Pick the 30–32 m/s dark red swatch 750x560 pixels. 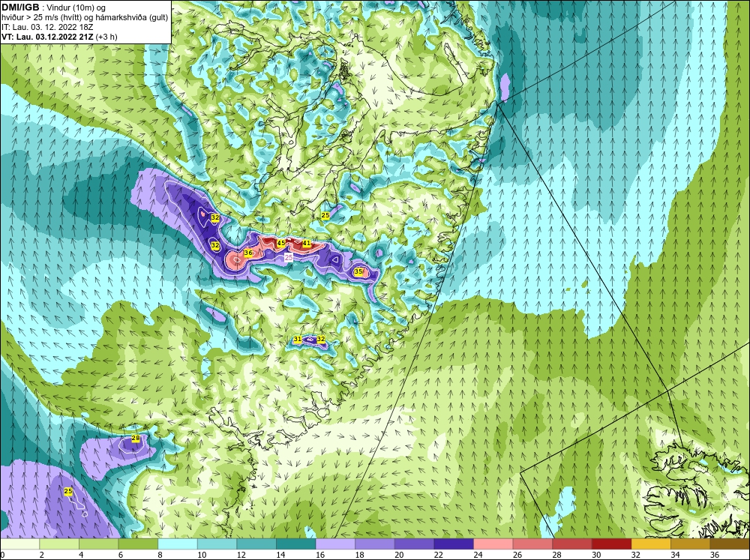[x=611, y=544]
